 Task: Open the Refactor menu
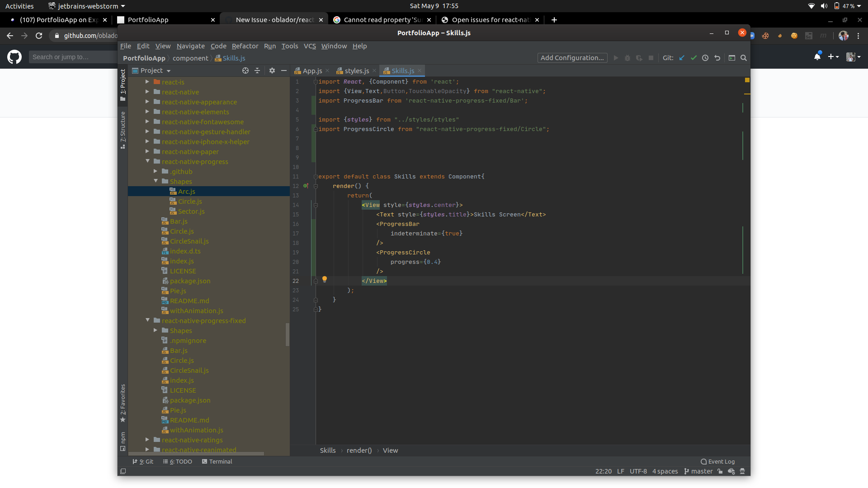(x=245, y=46)
